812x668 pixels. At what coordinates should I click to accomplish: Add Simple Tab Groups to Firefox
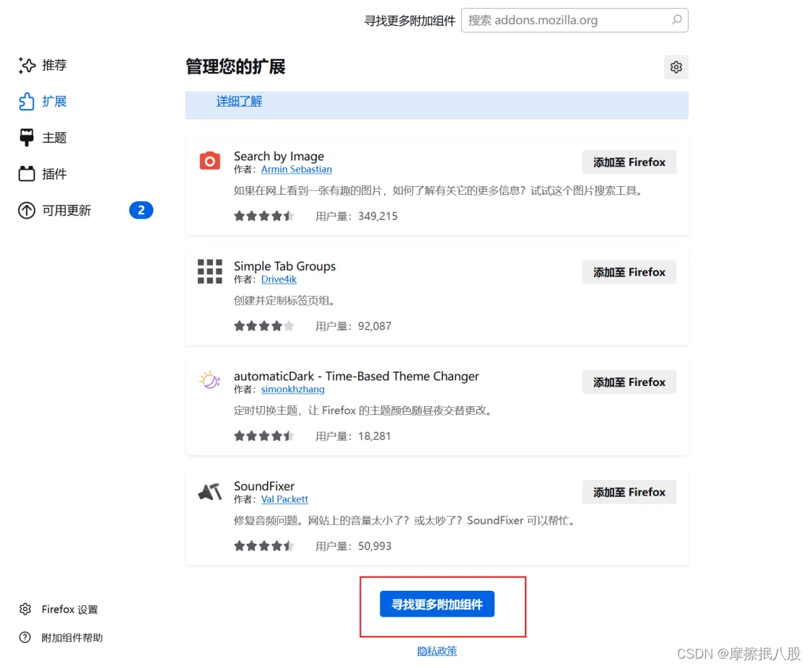pyautogui.click(x=629, y=272)
